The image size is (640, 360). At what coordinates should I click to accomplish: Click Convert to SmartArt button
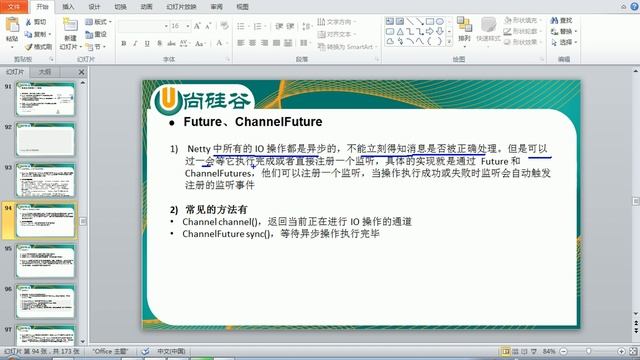[x=347, y=47]
